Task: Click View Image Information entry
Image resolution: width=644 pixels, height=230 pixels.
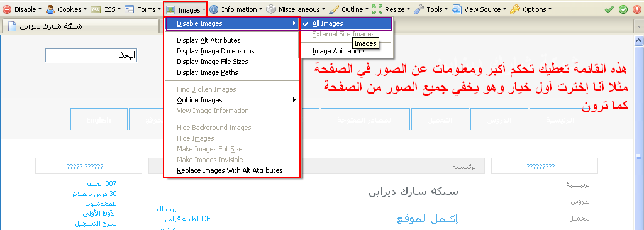Action: click(232, 111)
